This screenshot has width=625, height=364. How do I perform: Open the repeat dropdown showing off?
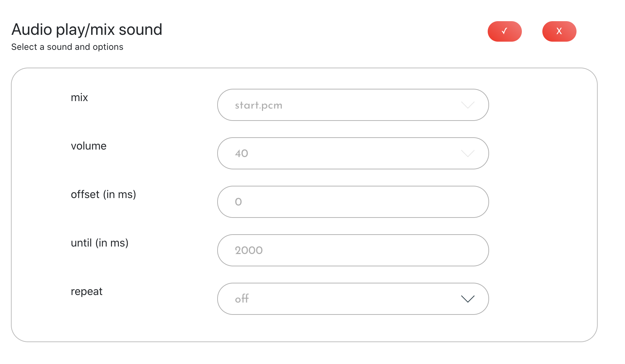[x=353, y=299]
